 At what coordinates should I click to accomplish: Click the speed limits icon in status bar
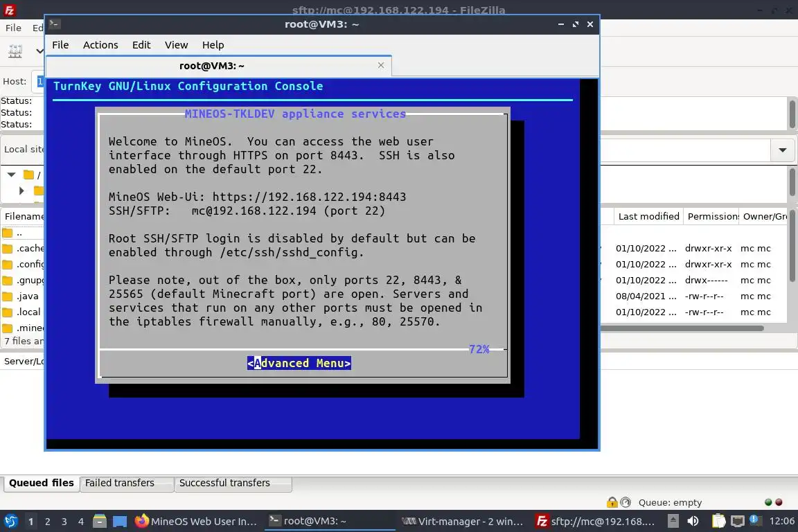(x=626, y=502)
